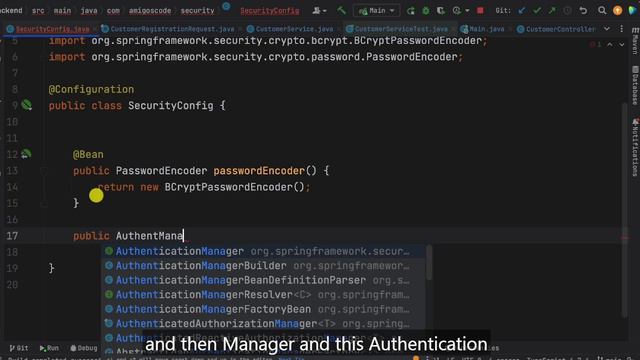Collapse the passwordEncoder method fold marker
Image resolution: width=640 pixels, height=360 pixels.
point(44,171)
